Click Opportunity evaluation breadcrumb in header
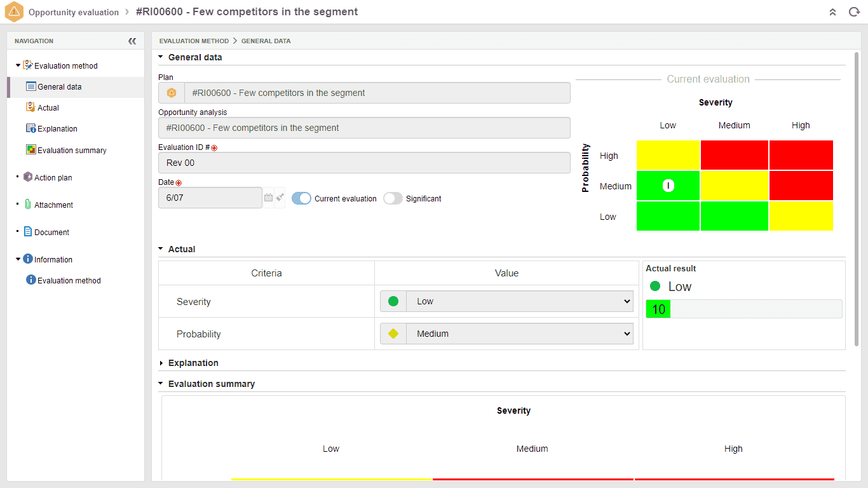Viewport: 868px width, 488px height. point(74,12)
